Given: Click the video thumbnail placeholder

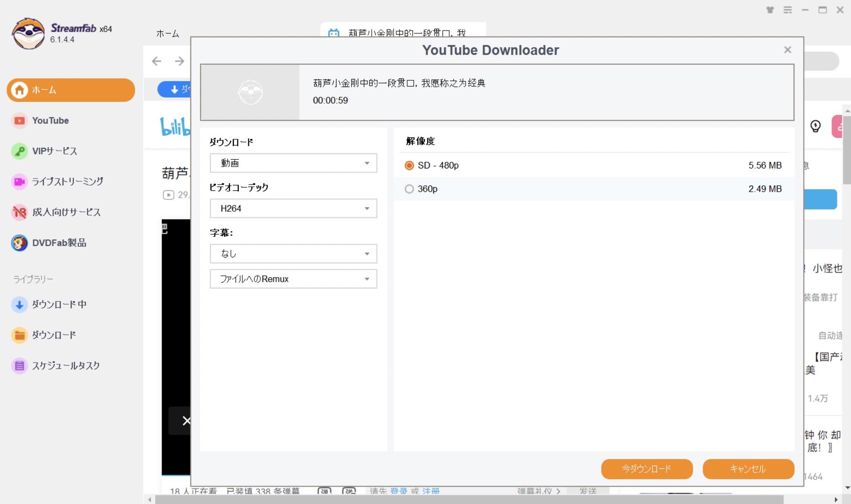Looking at the screenshot, I should pos(250,92).
